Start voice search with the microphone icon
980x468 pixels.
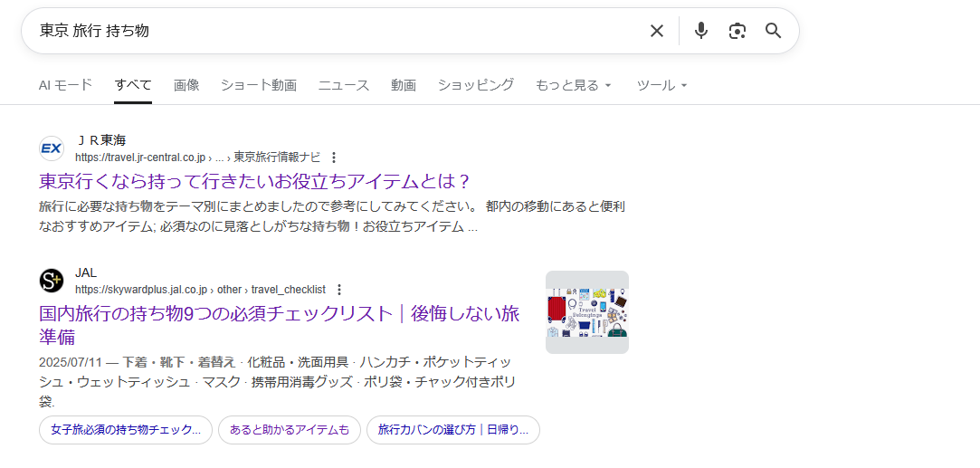[700, 31]
